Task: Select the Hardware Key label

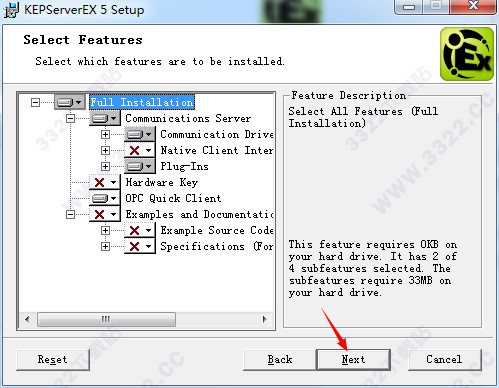Action: click(162, 182)
